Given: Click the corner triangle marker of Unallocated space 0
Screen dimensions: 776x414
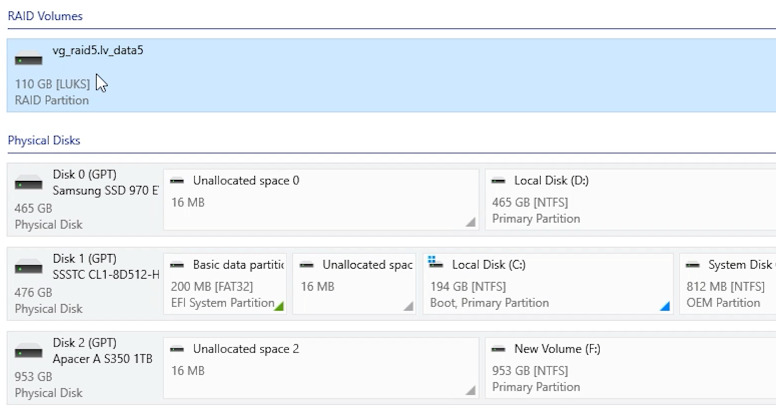Looking at the screenshot, I should point(471,222).
